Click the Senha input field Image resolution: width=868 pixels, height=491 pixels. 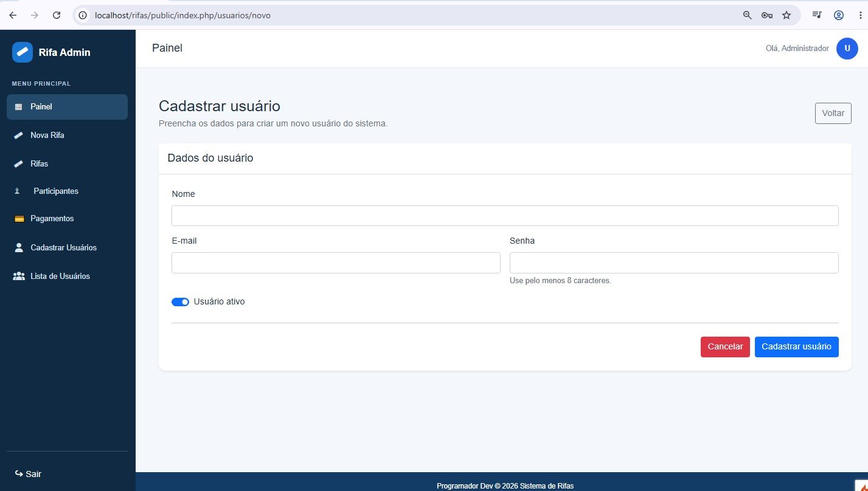click(674, 263)
